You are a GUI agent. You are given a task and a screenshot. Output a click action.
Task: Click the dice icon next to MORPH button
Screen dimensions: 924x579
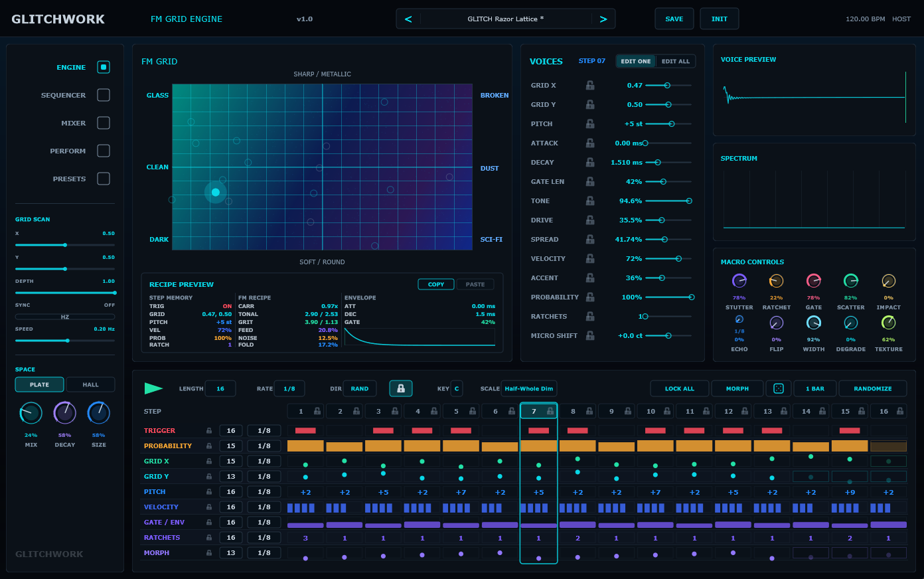(x=779, y=388)
